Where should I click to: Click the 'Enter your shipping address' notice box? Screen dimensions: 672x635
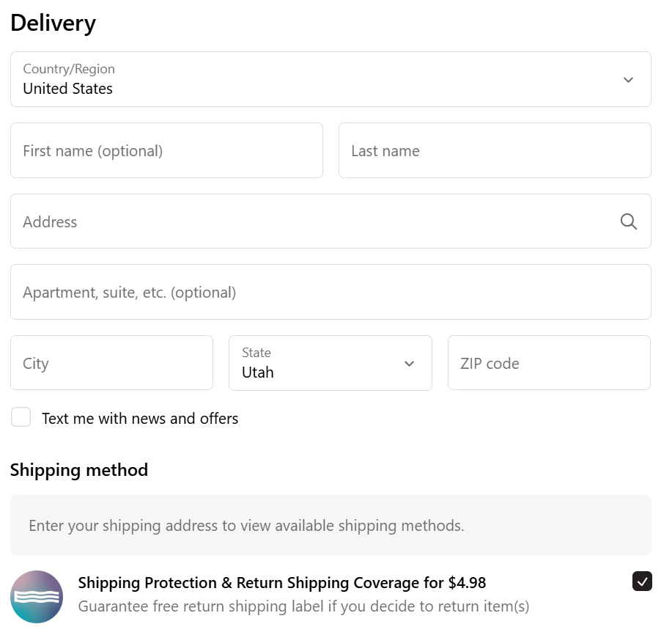tap(331, 525)
